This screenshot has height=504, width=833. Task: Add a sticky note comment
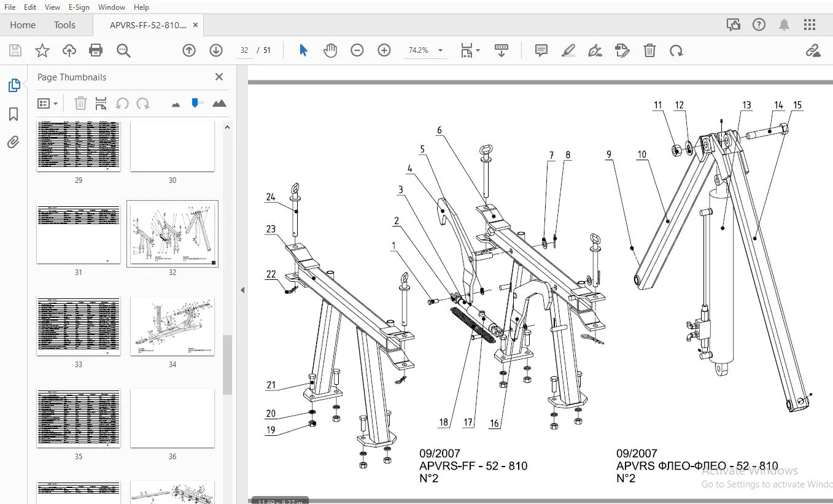coord(541,50)
